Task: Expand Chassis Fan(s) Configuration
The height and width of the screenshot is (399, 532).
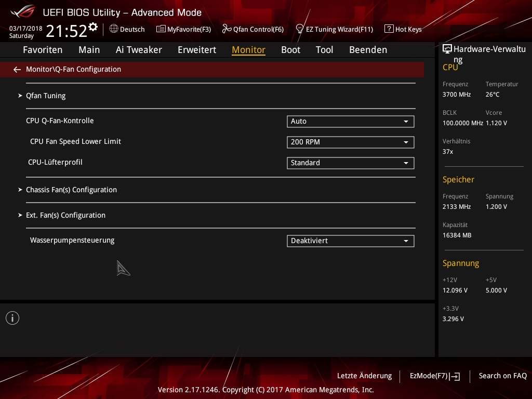Action: (71, 190)
